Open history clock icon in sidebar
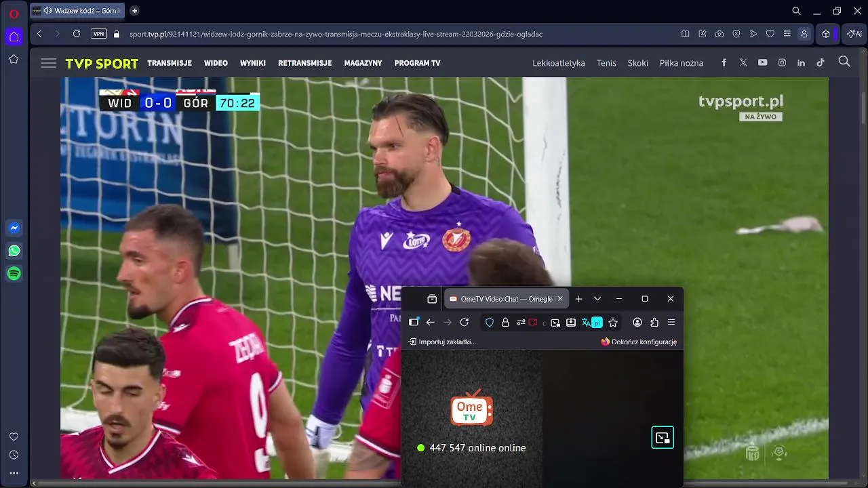 [x=14, y=455]
